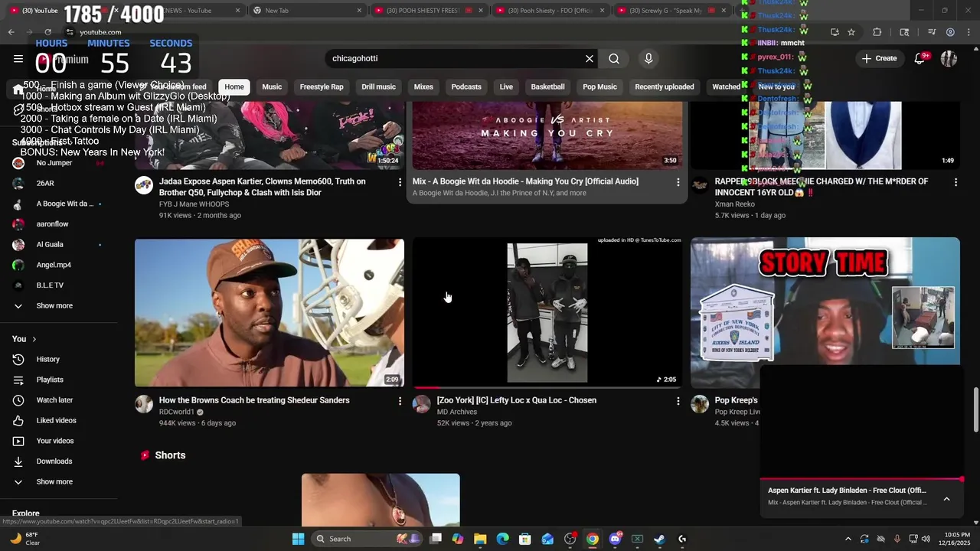Select the Live chip
The height and width of the screenshot is (551, 980).
506,87
